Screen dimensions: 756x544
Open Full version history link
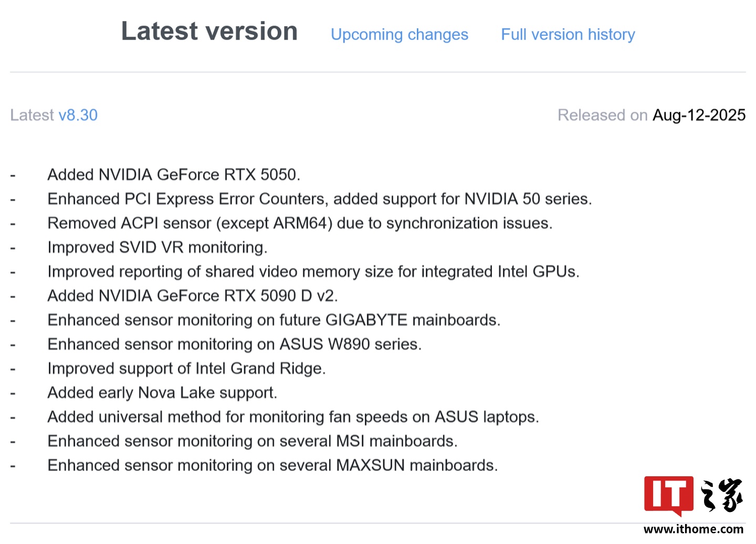(x=568, y=35)
